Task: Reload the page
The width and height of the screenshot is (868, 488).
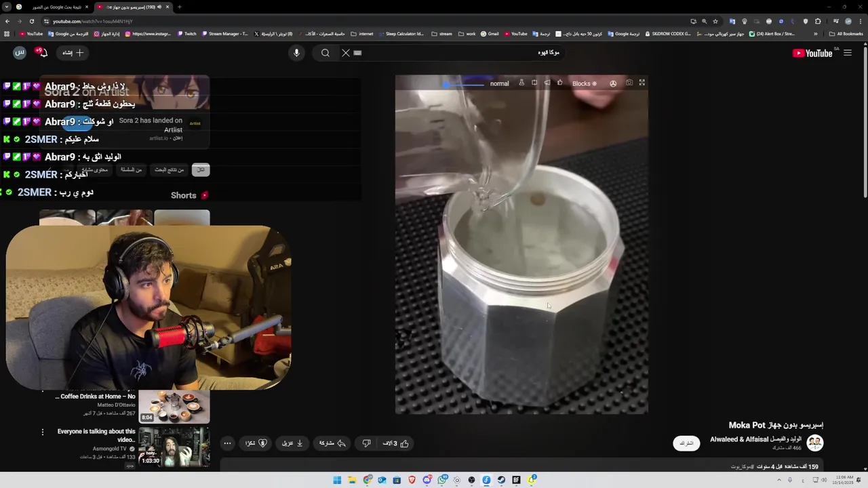Action: click(32, 21)
